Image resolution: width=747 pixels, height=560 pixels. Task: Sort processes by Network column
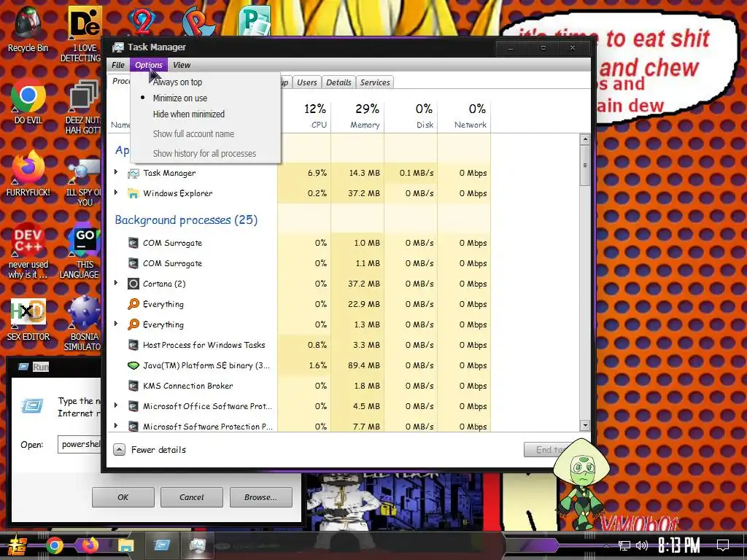click(465, 116)
